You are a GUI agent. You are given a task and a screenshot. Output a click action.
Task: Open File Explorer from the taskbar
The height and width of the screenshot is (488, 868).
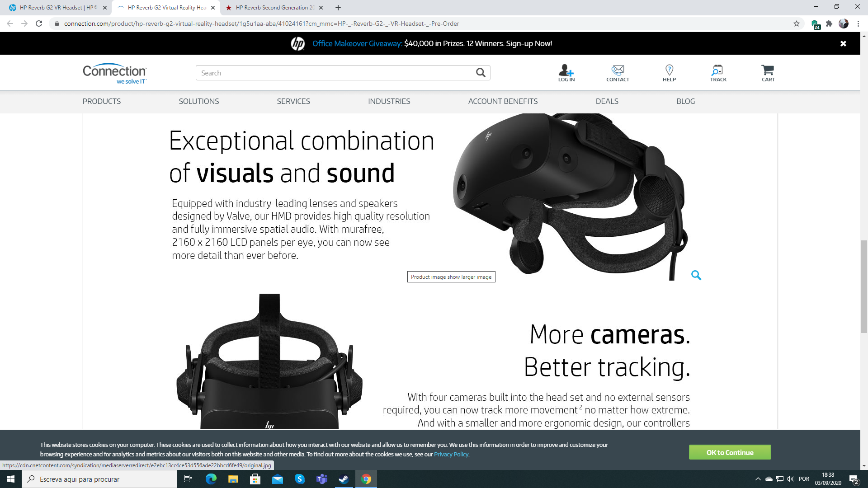point(233,479)
